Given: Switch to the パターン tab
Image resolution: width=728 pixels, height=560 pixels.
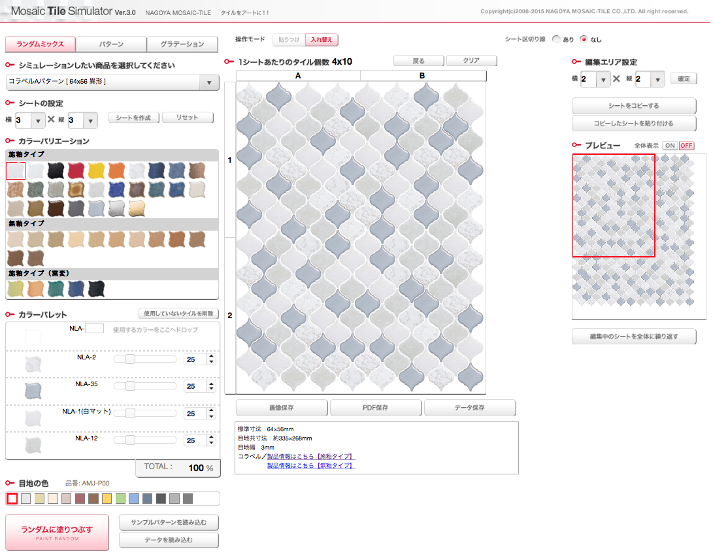Looking at the screenshot, I should coord(111,44).
